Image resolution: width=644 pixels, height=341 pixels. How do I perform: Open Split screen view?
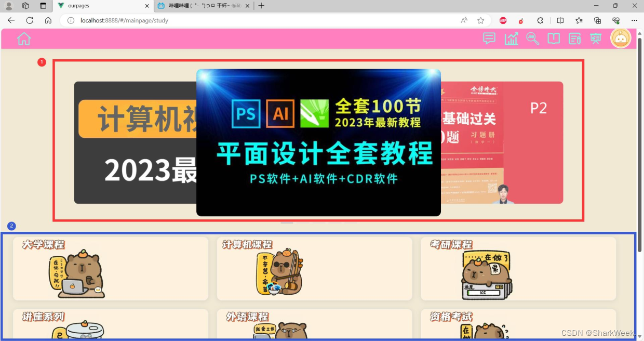(x=560, y=20)
